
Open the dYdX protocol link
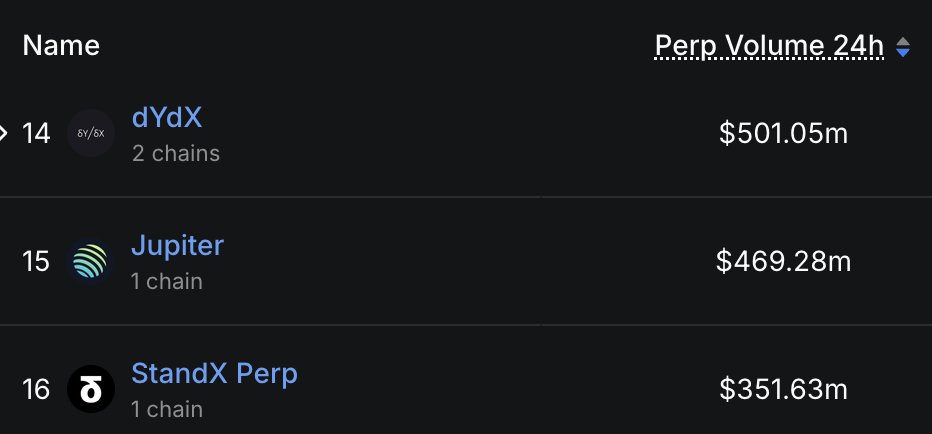167,118
